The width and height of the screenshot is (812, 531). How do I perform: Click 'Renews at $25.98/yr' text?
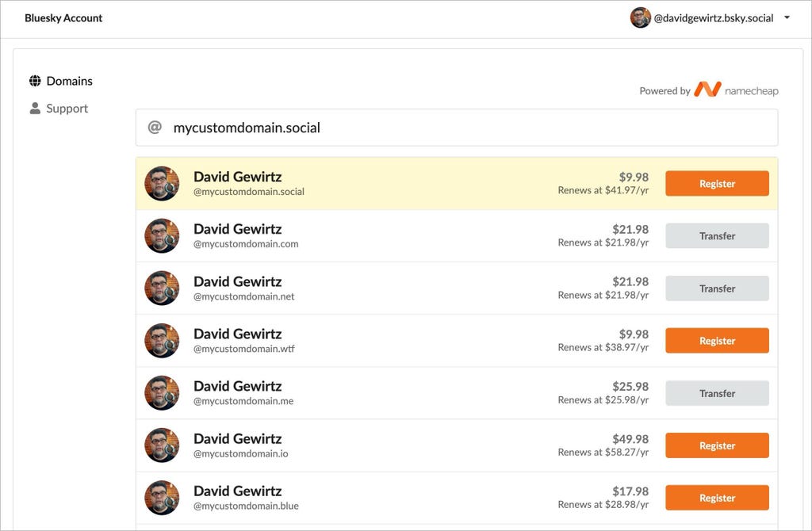[603, 400]
